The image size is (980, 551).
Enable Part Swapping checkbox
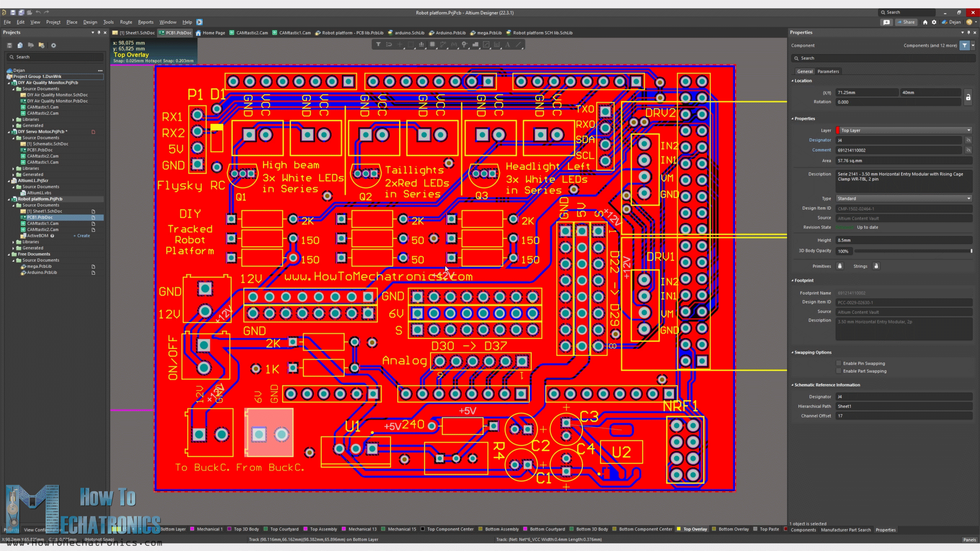[839, 371]
